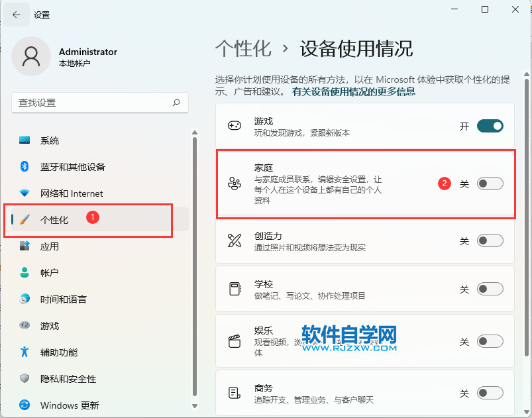Image resolution: width=532 pixels, height=418 pixels.
Task: Go to 帐户 (Accounts) settings
Action: (x=50, y=272)
